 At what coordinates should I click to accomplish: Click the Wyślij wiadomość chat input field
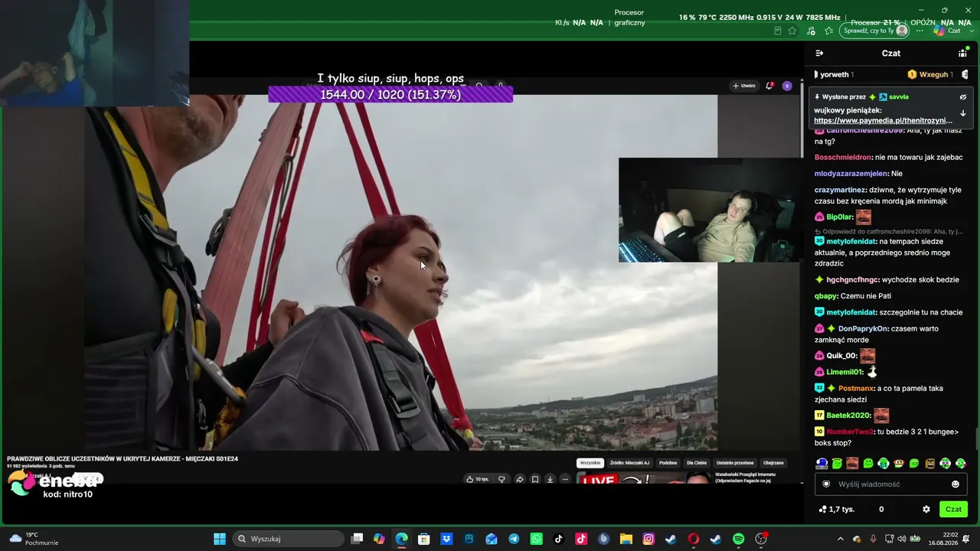(890, 484)
